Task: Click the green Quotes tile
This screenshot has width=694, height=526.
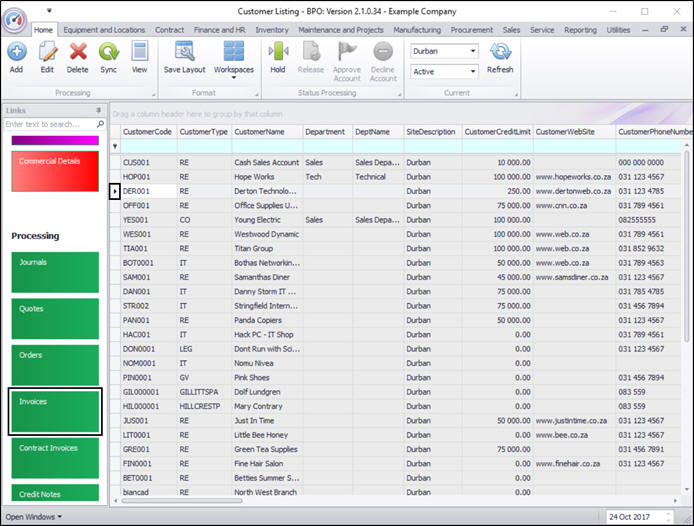Action: (55, 318)
